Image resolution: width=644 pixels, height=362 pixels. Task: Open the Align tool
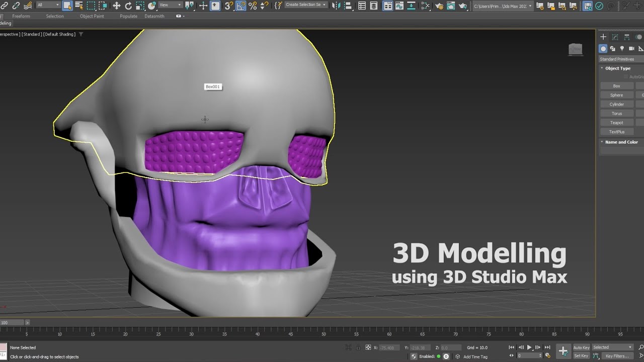[x=349, y=6]
